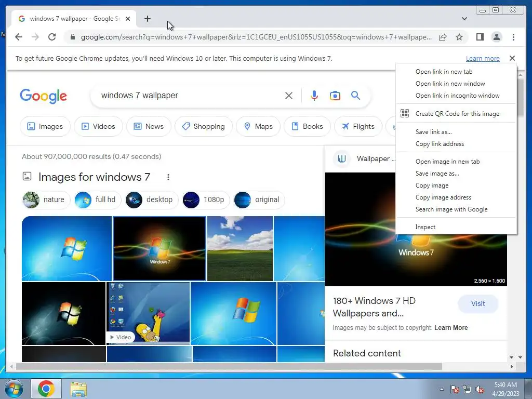Show hidden system tray icons
This screenshot has width=532, height=399.
tap(442, 389)
